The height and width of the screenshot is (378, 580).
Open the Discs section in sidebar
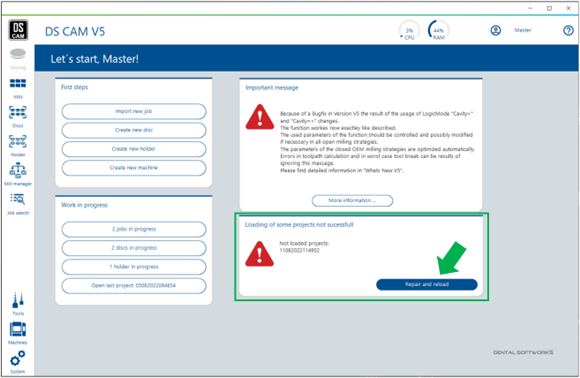[18, 117]
